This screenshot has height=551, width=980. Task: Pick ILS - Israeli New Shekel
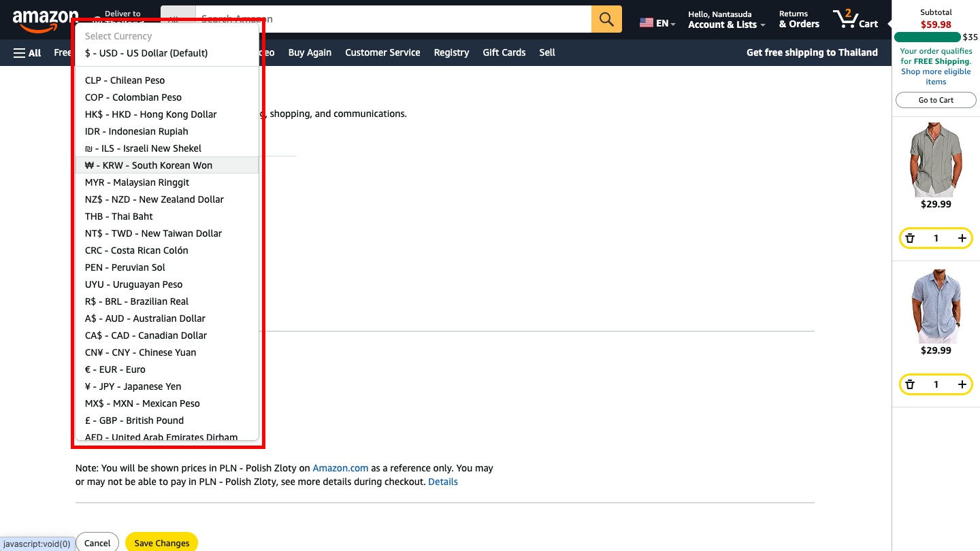click(167, 148)
